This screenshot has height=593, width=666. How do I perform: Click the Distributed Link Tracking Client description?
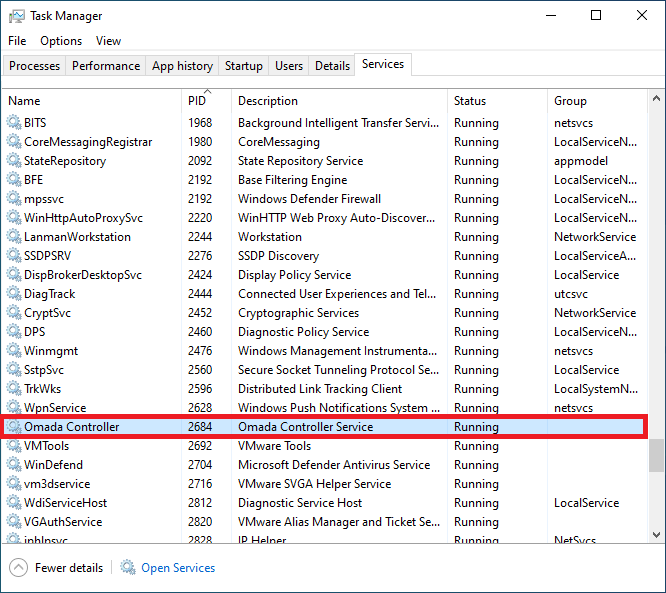tap(320, 389)
